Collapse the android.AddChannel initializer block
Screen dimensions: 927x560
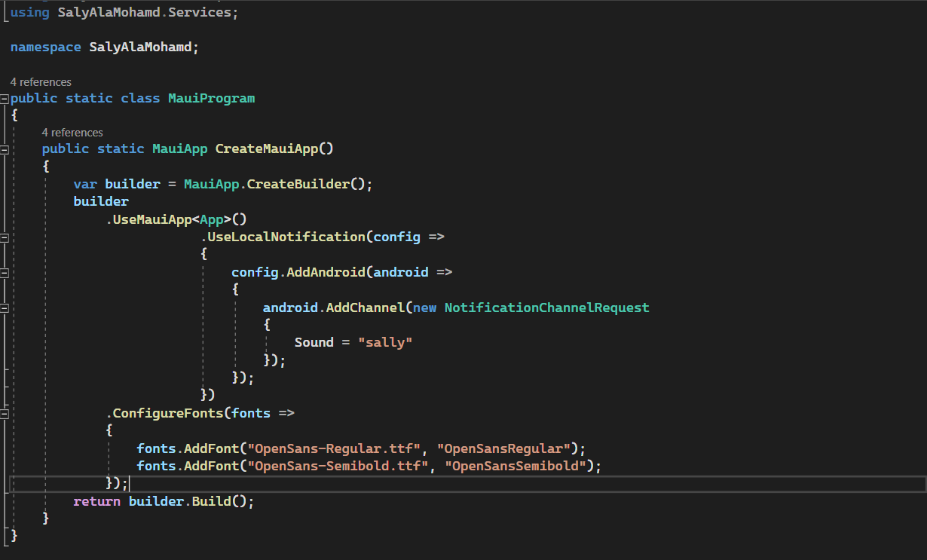click(5, 308)
